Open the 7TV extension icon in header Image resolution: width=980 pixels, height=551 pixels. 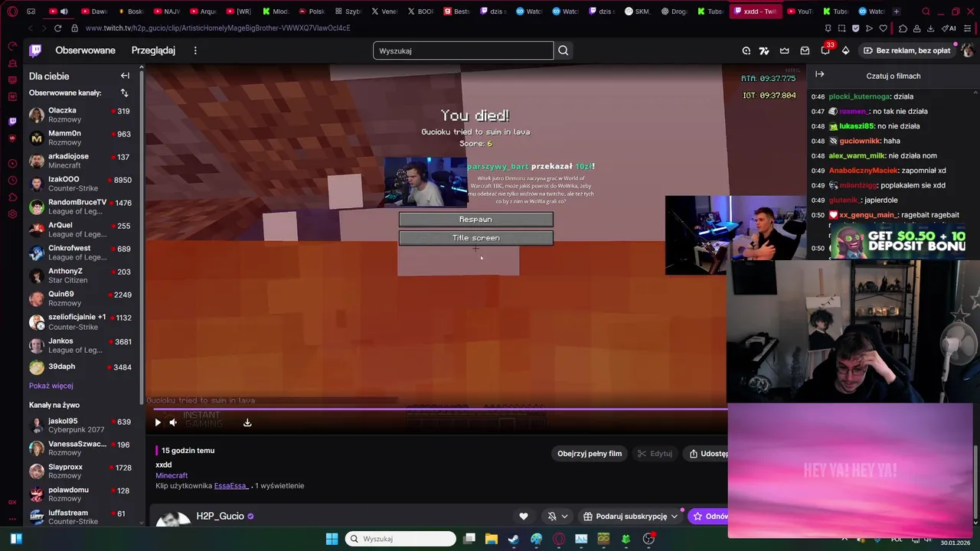pos(764,51)
